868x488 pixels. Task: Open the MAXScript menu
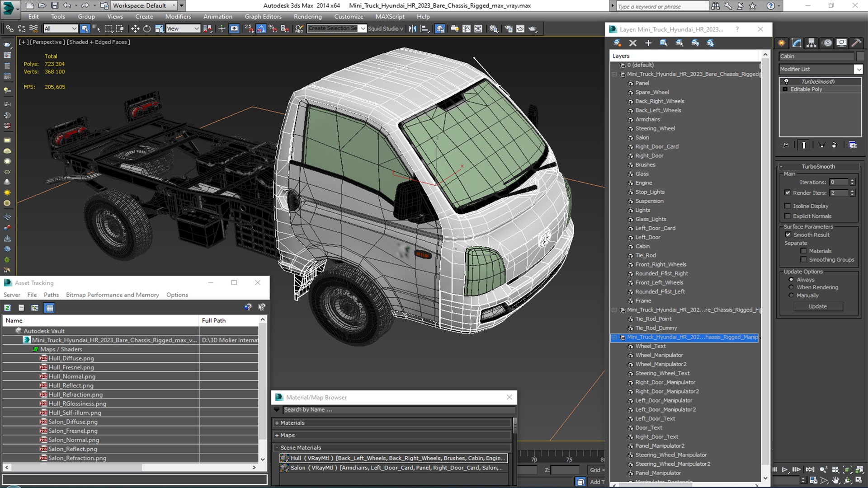pyautogui.click(x=390, y=17)
